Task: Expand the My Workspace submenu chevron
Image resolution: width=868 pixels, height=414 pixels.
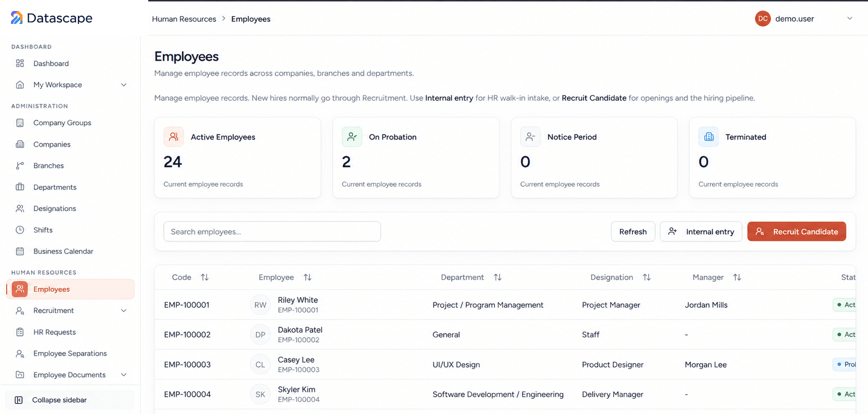Action: tap(124, 85)
